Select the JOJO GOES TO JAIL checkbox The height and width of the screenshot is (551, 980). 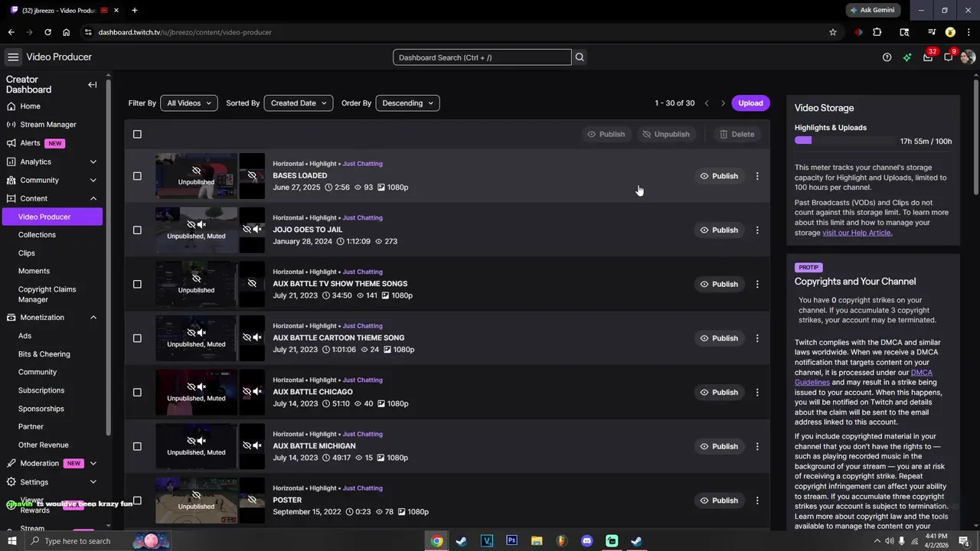click(137, 230)
